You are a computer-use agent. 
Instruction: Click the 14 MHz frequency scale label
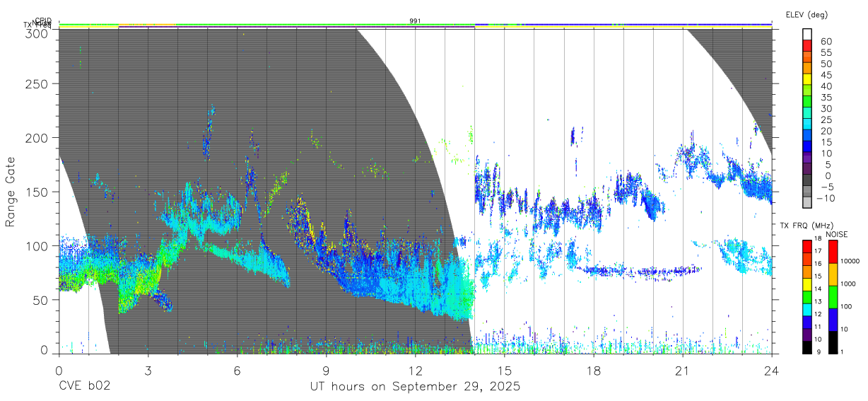click(x=819, y=289)
